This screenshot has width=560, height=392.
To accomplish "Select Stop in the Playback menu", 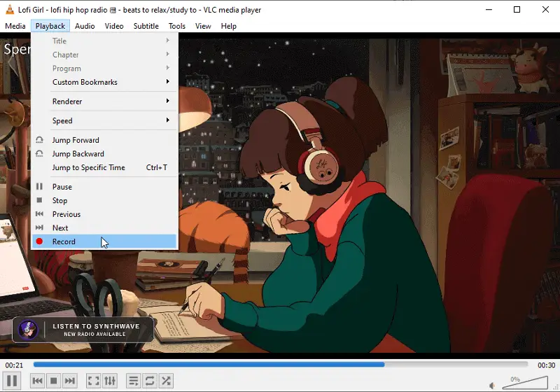I will click(104, 200).
